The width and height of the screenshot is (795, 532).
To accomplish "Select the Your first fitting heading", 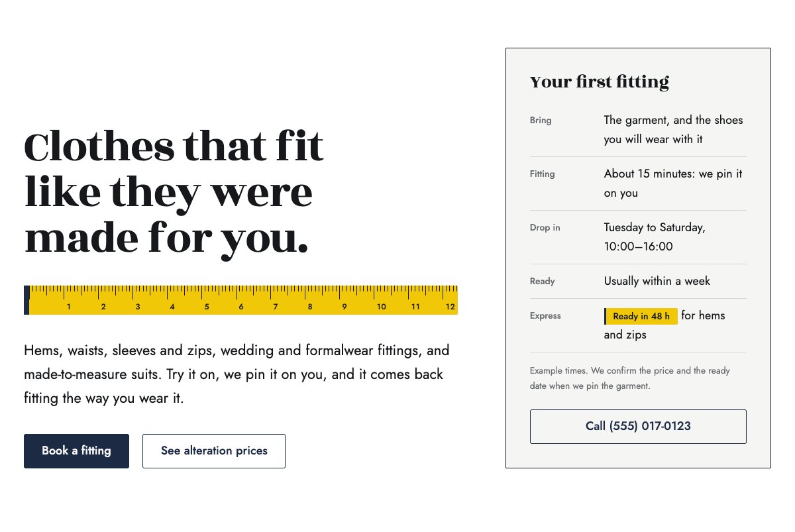I will coord(600,82).
